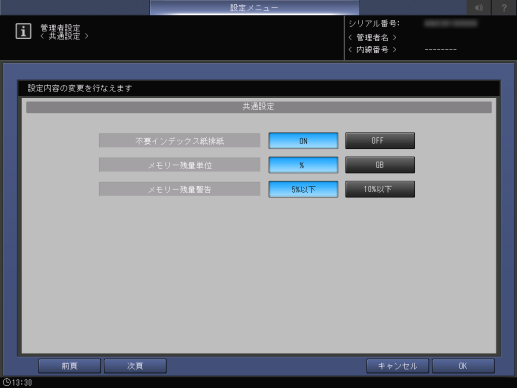The height and width of the screenshot is (388, 517).
Task: Click the シリアル番号 label
Action: point(374,24)
